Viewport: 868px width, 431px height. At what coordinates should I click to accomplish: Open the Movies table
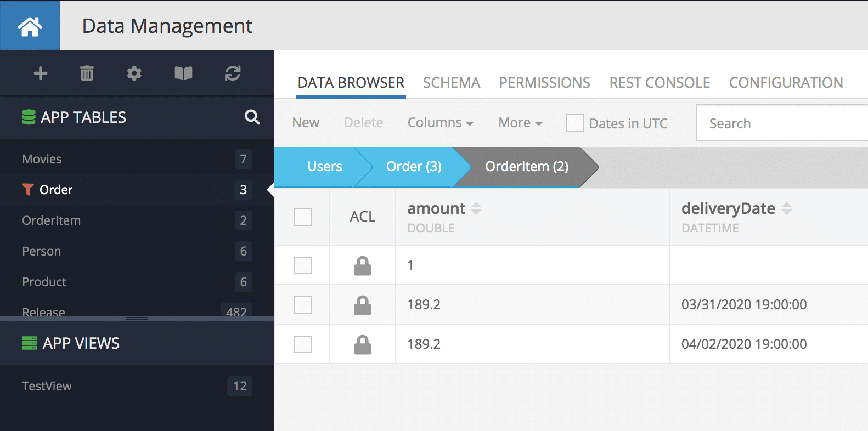click(x=137, y=159)
